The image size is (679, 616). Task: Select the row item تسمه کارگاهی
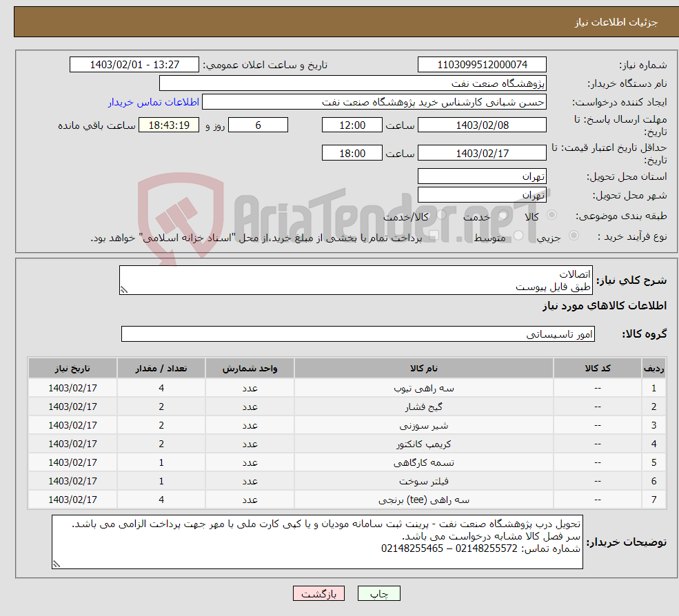tap(424, 462)
